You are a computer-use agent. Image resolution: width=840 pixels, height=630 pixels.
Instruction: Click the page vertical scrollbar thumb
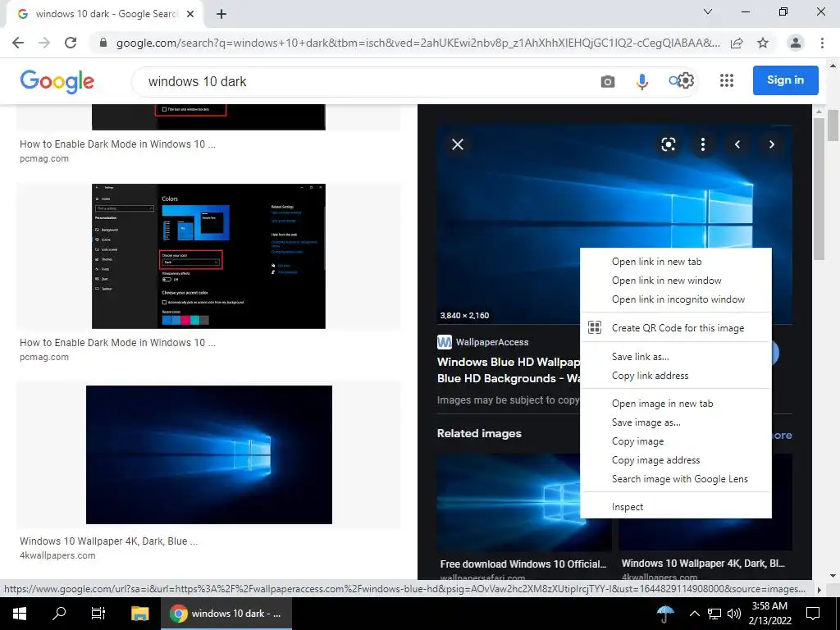[833, 125]
